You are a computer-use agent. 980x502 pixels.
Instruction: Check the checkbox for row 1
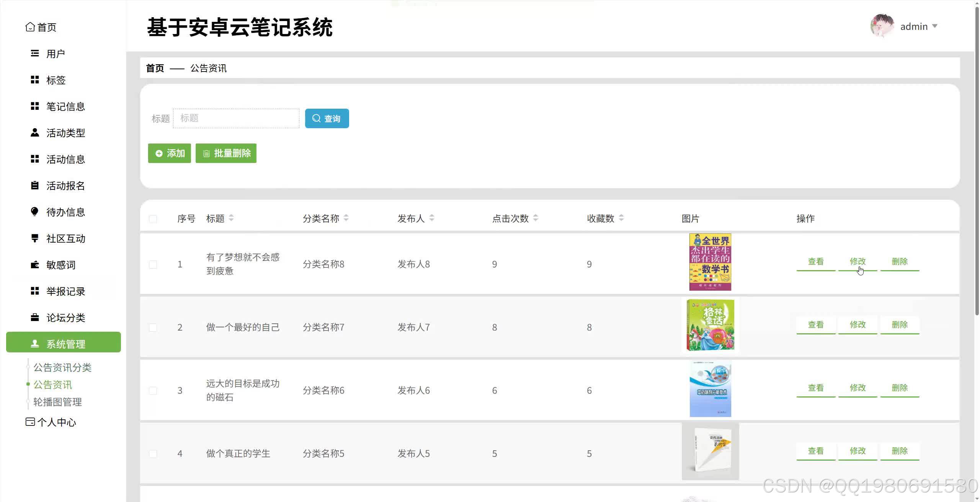tap(153, 264)
